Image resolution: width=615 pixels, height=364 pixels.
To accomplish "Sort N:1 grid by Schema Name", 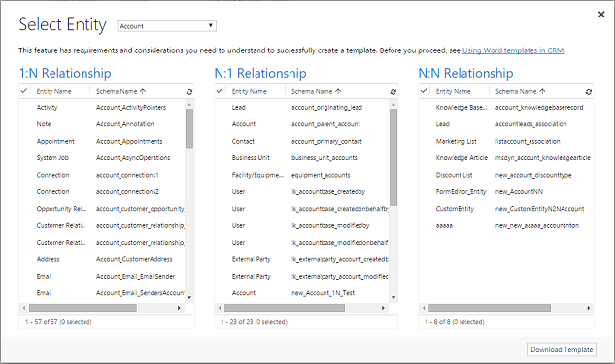I will coord(316,91).
